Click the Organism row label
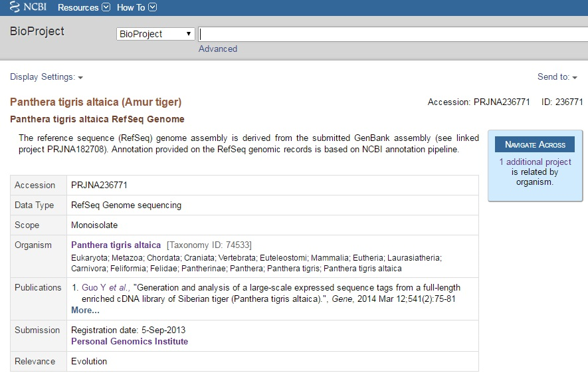588x379 pixels. click(x=33, y=245)
